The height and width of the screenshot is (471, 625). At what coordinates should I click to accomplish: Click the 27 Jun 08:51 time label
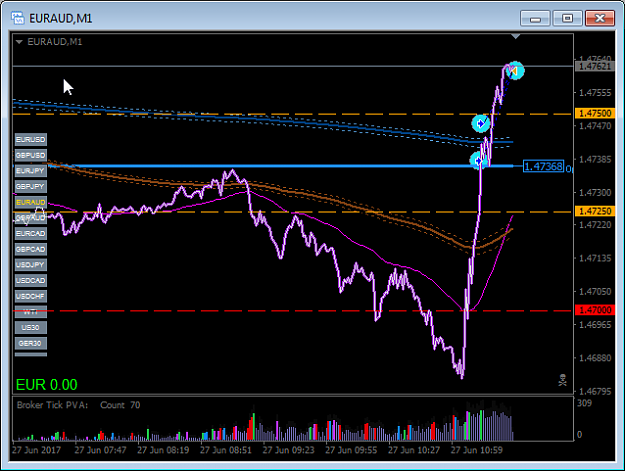click(x=226, y=450)
